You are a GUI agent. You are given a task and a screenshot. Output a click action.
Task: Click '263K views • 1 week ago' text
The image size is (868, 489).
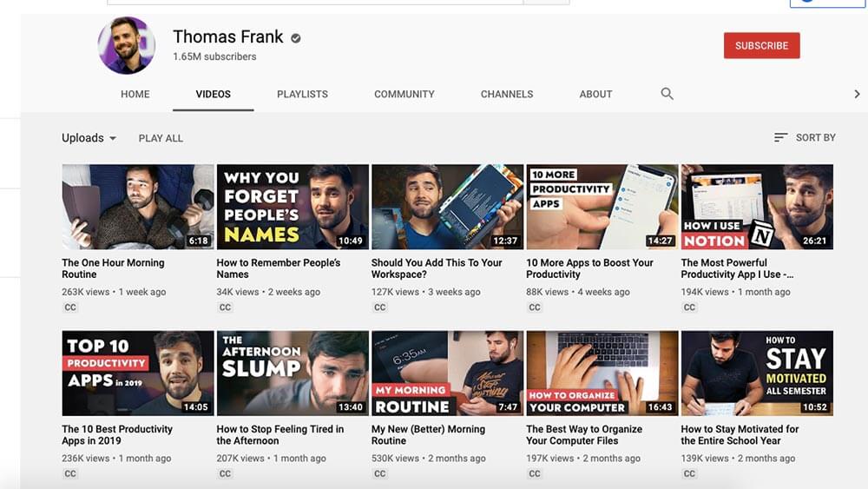[x=114, y=292]
